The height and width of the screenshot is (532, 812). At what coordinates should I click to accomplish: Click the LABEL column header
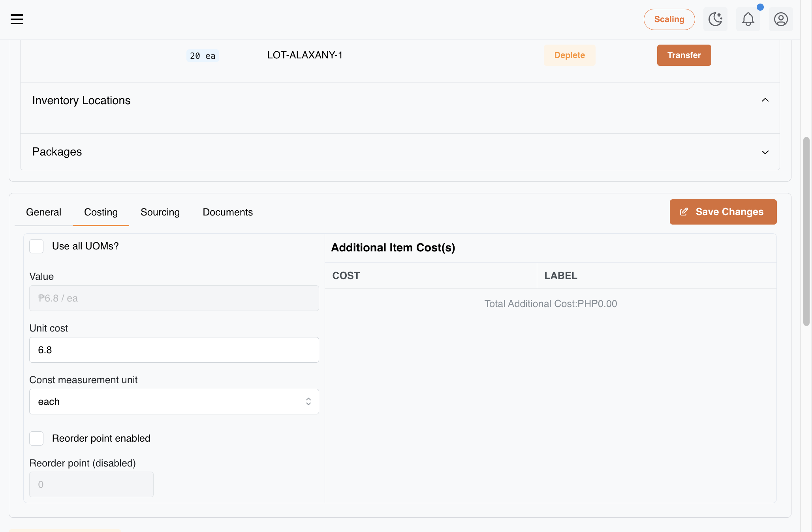[656, 276]
